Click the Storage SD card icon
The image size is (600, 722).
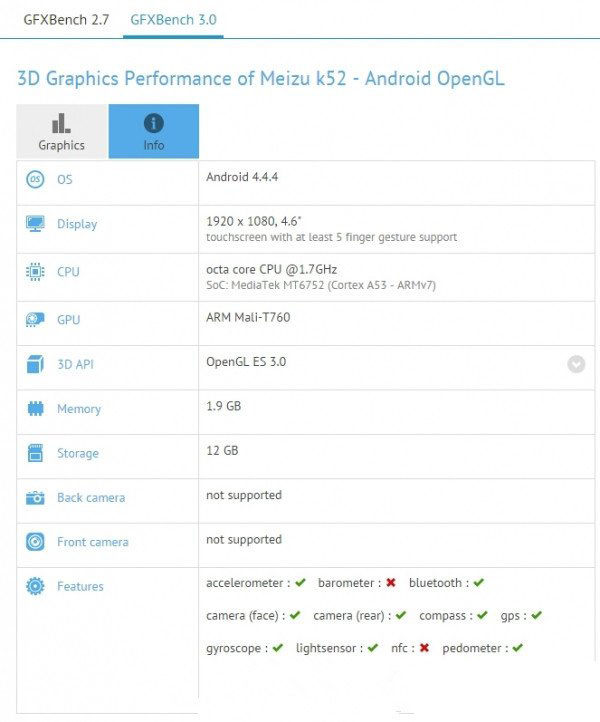point(36,453)
